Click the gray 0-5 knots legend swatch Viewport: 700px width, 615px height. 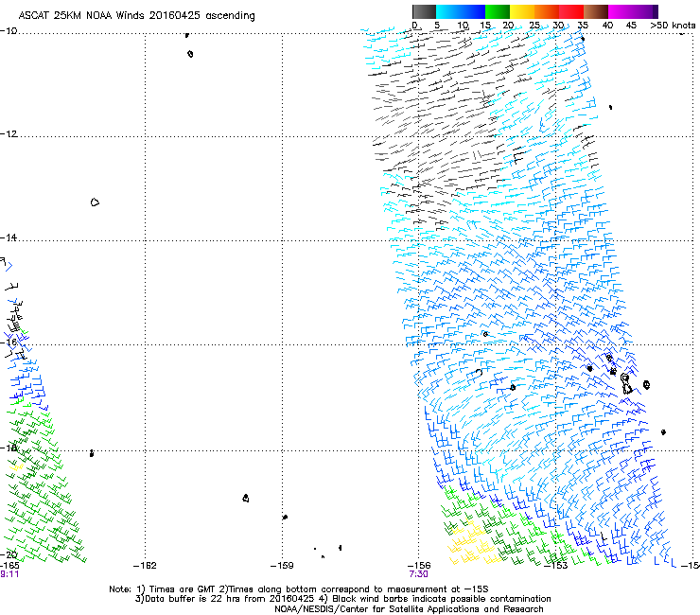(x=424, y=11)
